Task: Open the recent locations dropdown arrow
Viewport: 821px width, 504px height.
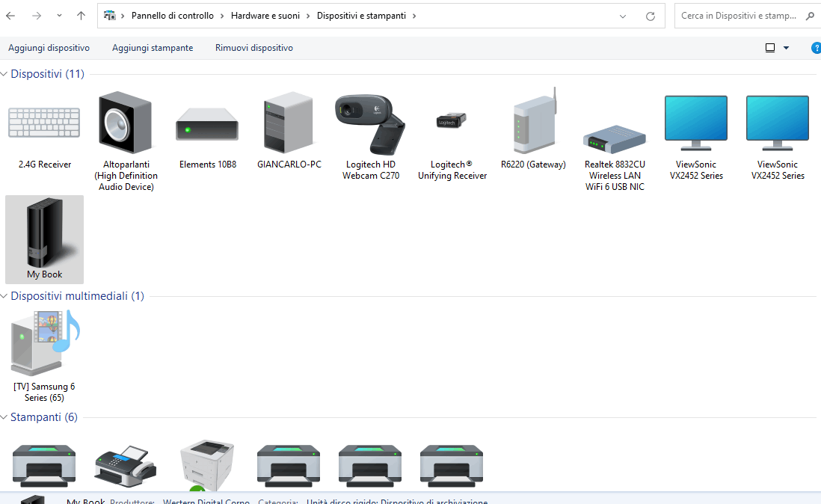Action: pos(59,16)
